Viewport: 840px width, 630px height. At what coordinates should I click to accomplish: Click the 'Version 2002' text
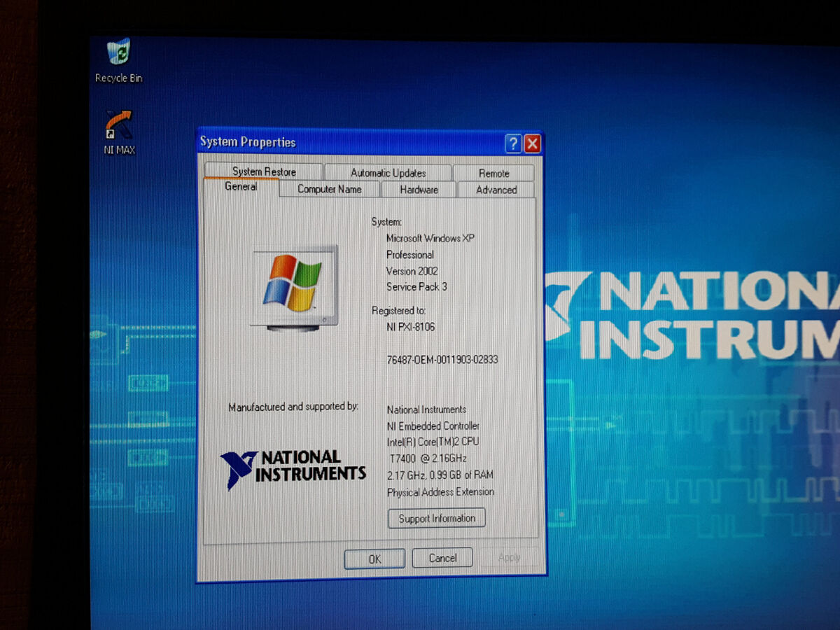[x=412, y=271]
